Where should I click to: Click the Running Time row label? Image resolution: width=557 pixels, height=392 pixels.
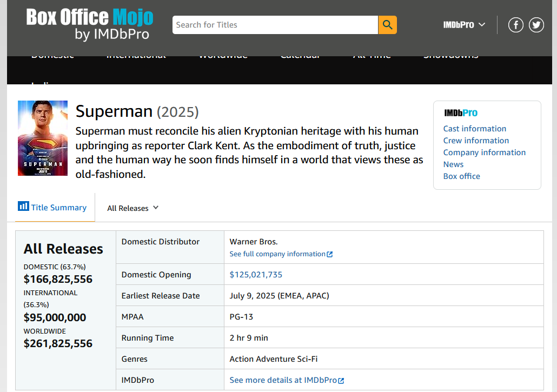tap(148, 338)
